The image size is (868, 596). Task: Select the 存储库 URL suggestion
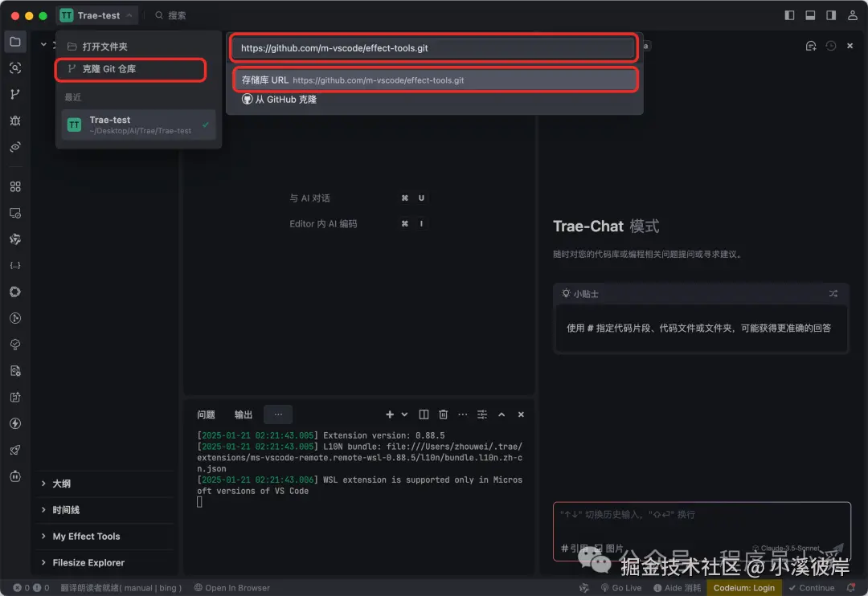pos(435,80)
